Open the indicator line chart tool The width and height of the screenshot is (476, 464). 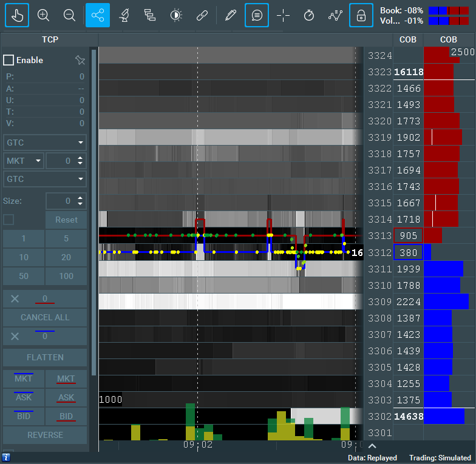[335, 15]
